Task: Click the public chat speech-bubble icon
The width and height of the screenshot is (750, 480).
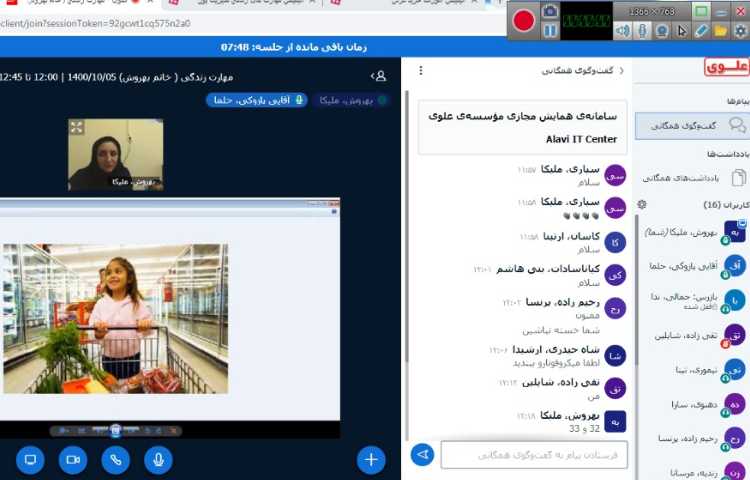Action: click(737, 126)
